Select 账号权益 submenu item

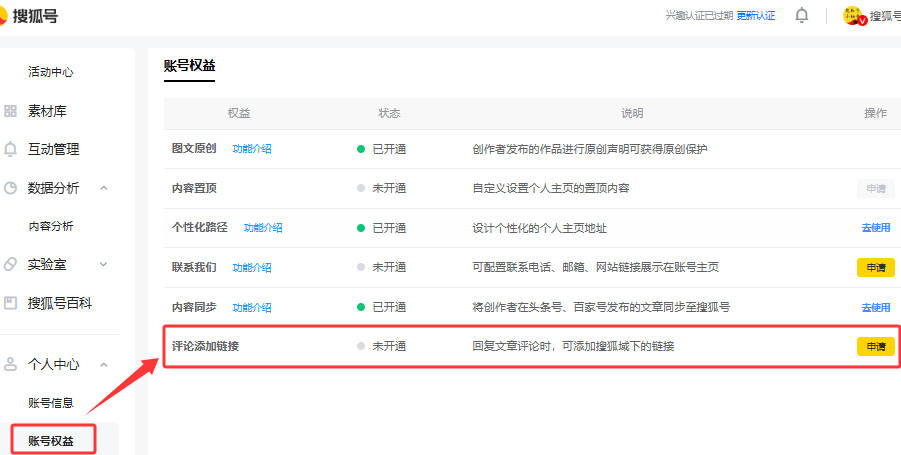pyautogui.click(x=51, y=441)
